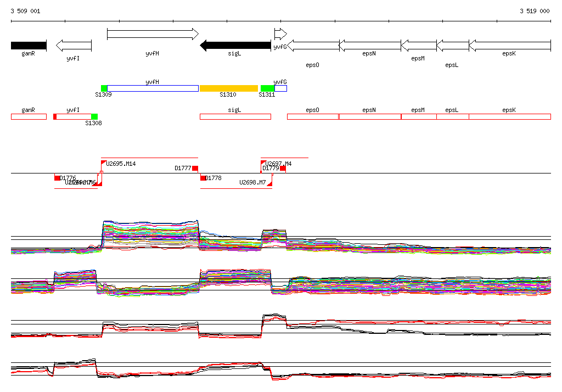
Task: Click the epsK label under top-track arrow
Action: point(509,53)
